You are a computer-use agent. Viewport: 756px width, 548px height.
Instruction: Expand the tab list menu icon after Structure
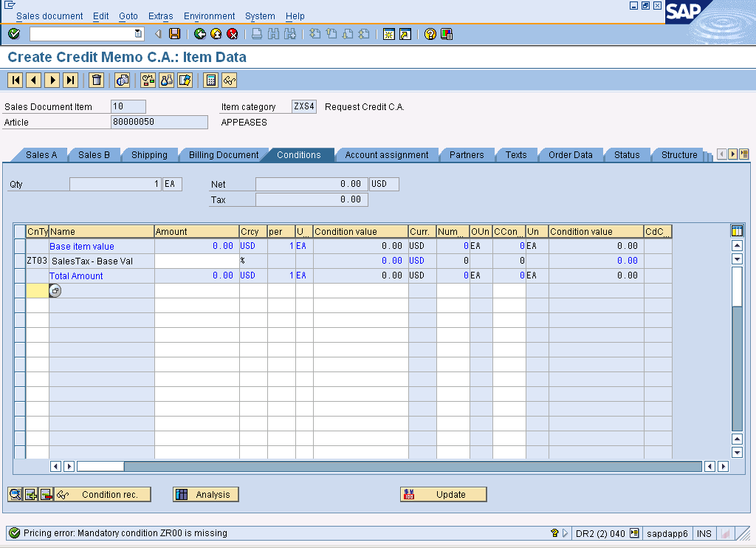744,154
